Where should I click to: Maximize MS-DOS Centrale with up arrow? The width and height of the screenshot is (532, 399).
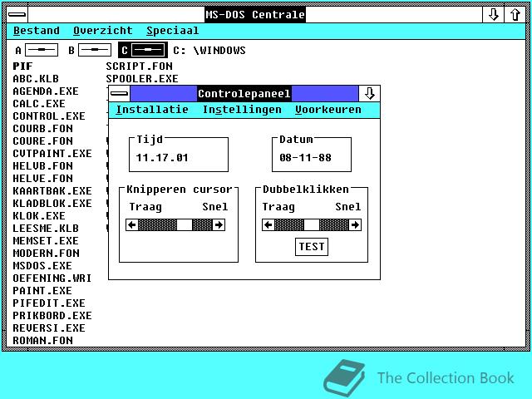[515, 15]
